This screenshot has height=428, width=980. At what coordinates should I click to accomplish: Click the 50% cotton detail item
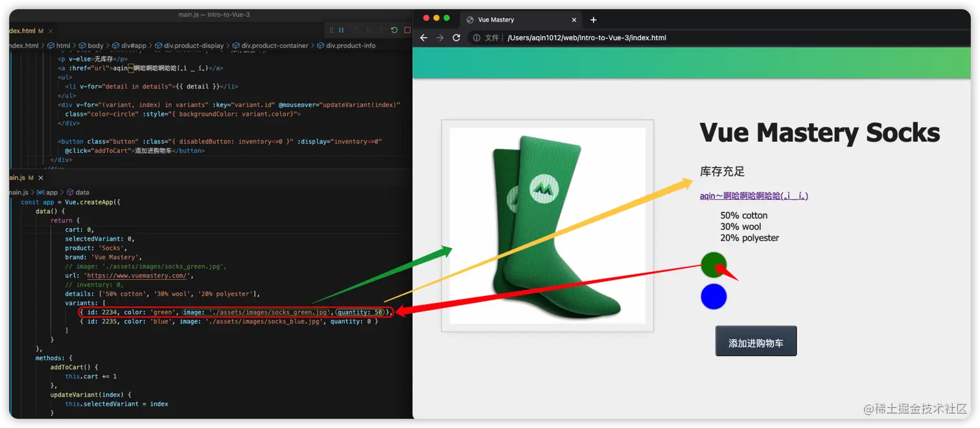point(744,216)
